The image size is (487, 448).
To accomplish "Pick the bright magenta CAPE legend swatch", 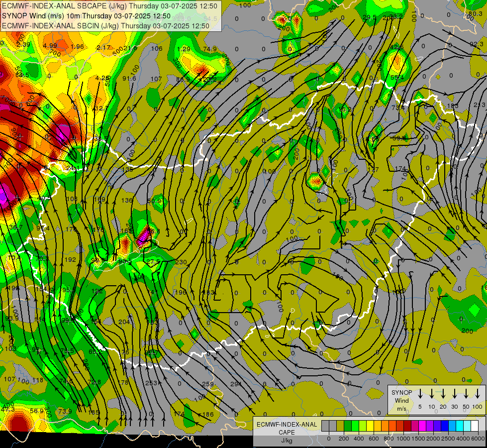I will coord(422,426).
